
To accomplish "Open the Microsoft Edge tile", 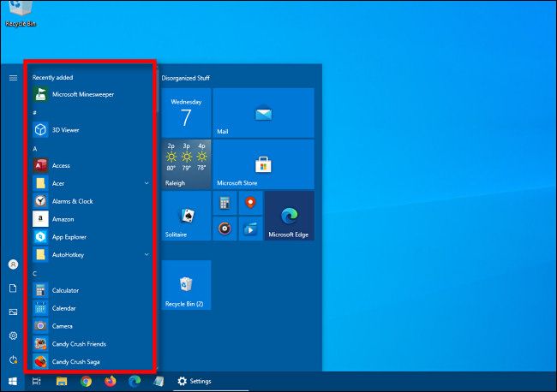I will [x=290, y=216].
